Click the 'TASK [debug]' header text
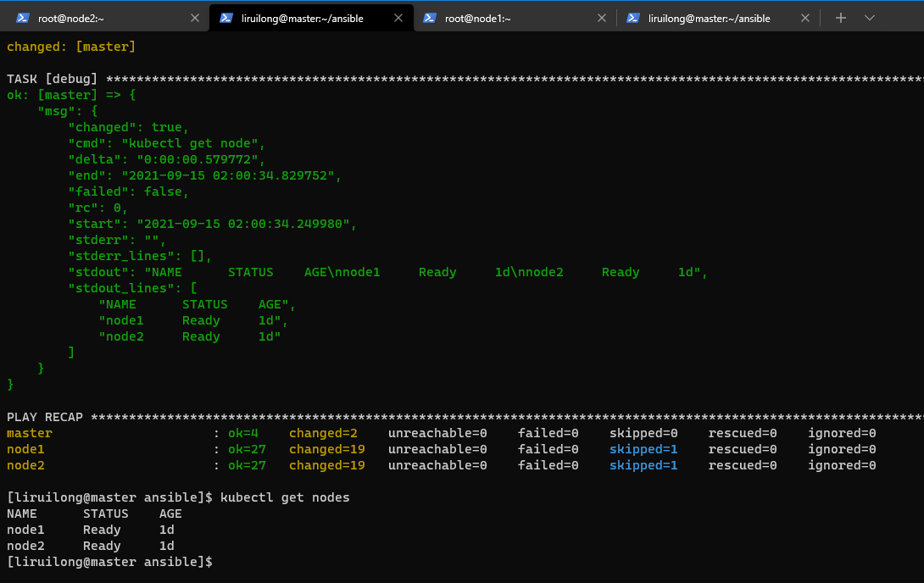 tap(52, 79)
